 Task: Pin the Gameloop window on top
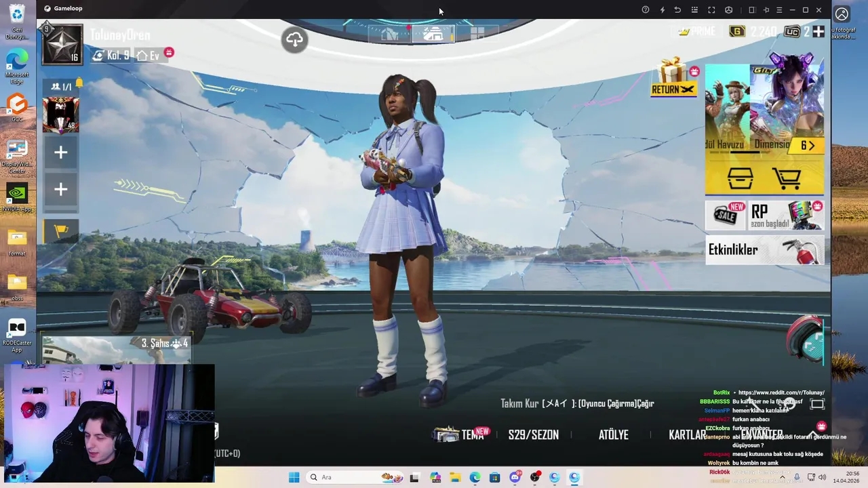766,9
